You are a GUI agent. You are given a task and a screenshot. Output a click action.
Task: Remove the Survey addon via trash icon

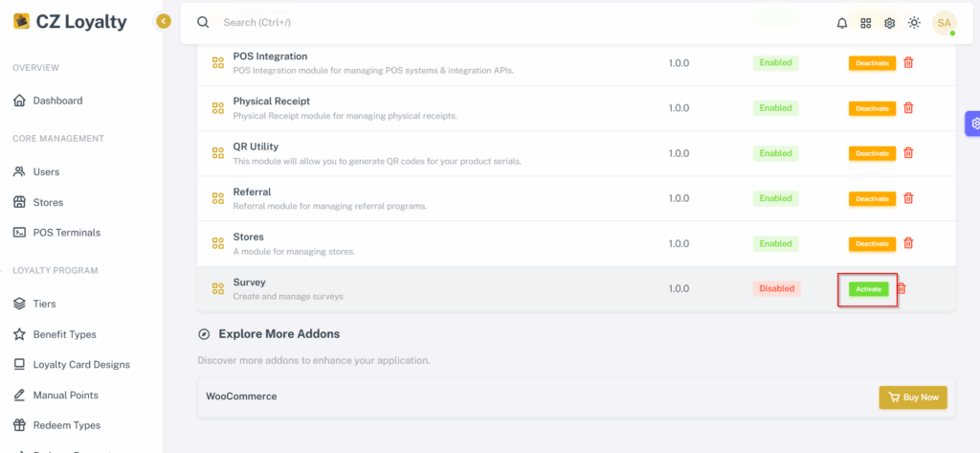point(902,288)
